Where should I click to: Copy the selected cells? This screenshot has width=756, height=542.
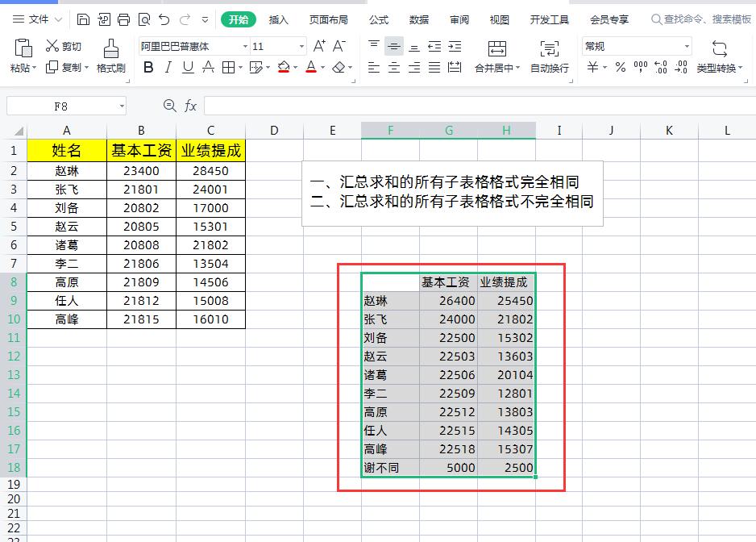pos(52,67)
